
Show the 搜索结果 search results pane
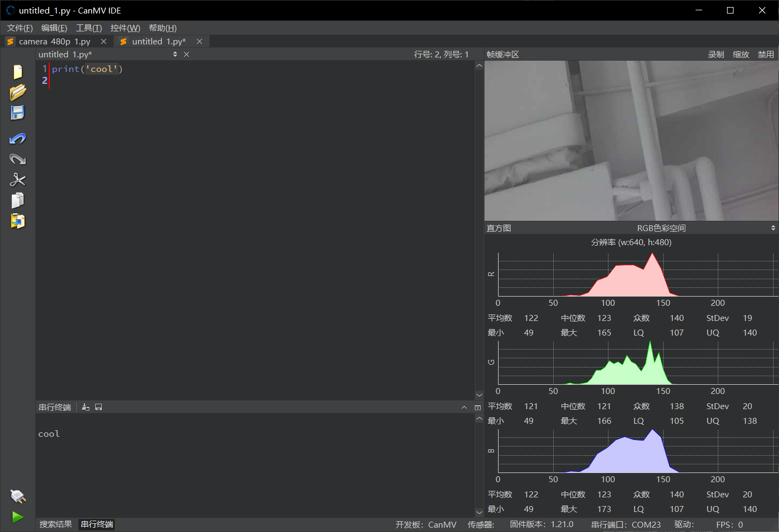pos(56,524)
